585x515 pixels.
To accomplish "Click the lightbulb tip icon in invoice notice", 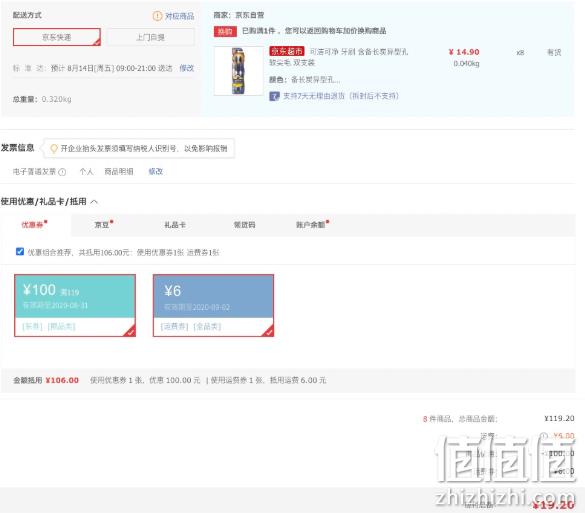I will click(x=54, y=149).
